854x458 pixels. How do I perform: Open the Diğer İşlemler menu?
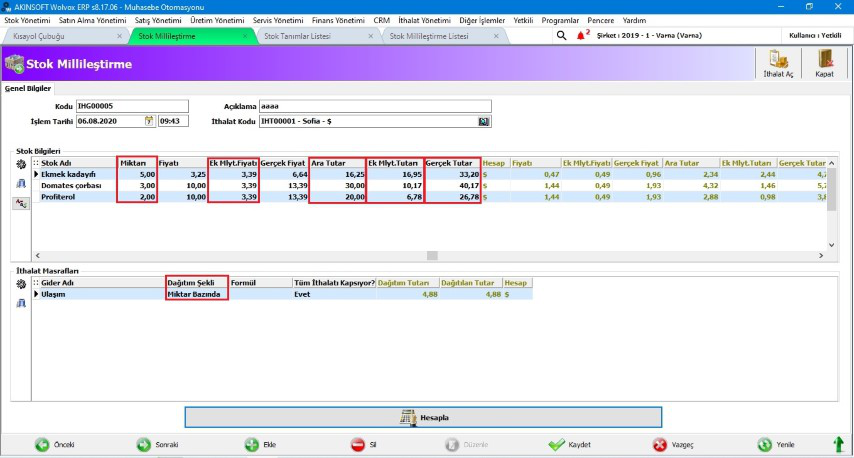482,20
